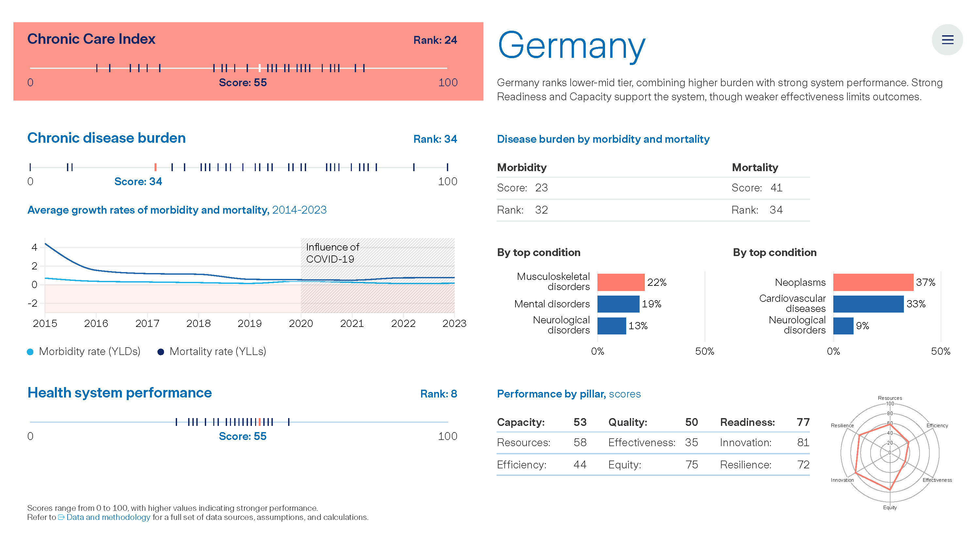Click the mortality Neurological disorders 9% bar
Viewport: 980px width, 551px height.
(x=843, y=326)
